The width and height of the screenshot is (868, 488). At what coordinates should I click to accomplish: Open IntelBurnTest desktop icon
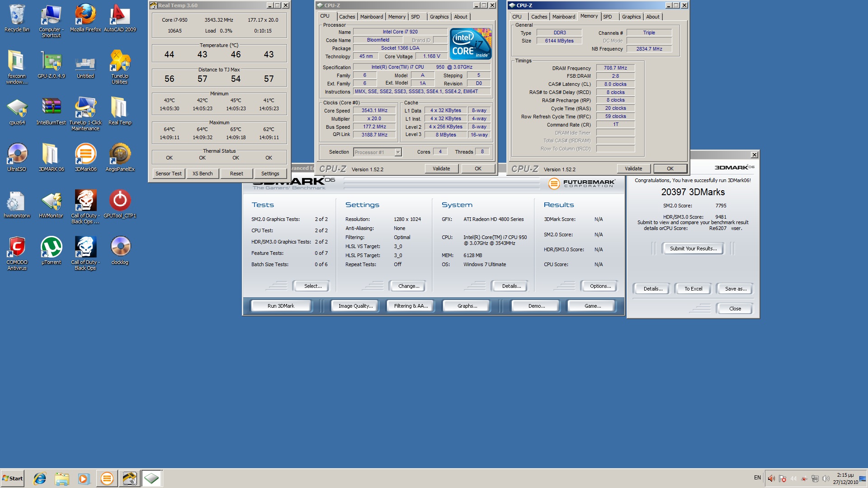51,111
